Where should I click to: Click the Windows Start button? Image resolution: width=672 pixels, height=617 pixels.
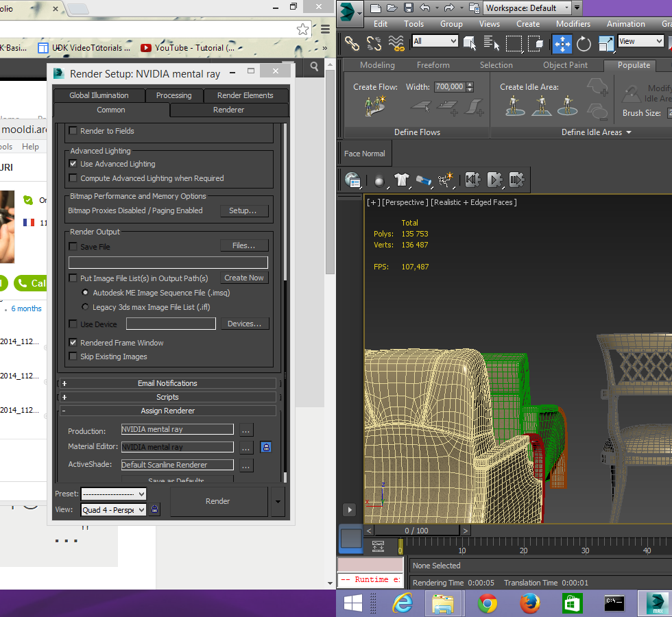[353, 603]
